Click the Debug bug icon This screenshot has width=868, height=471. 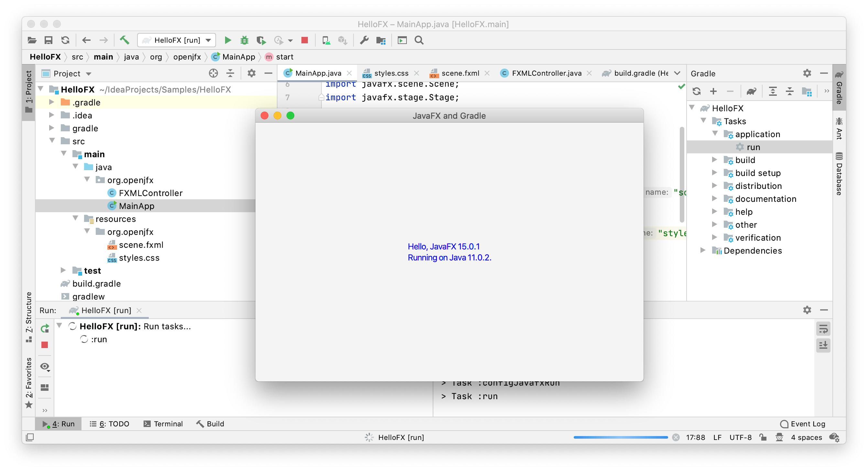click(244, 40)
